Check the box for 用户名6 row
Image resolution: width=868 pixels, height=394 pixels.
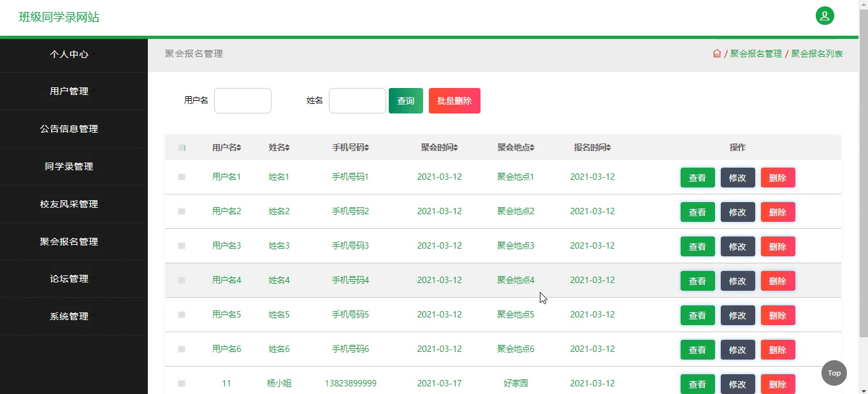[x=182, y=349]
